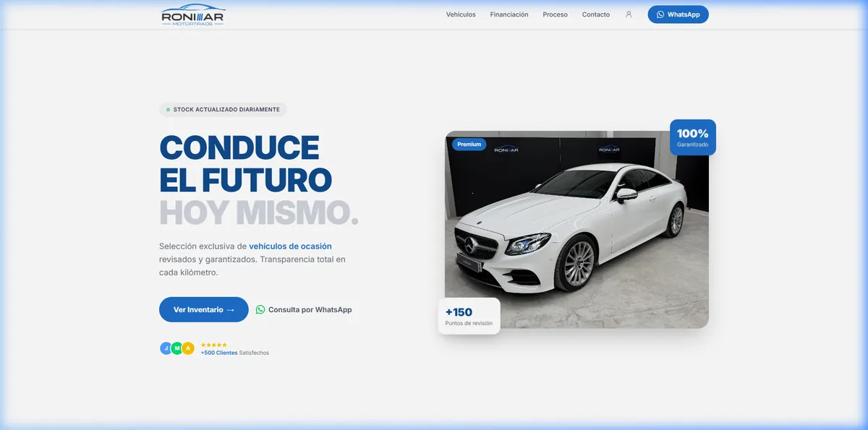
Task: Click the blue WhatsApp header button
Action: 678,14
